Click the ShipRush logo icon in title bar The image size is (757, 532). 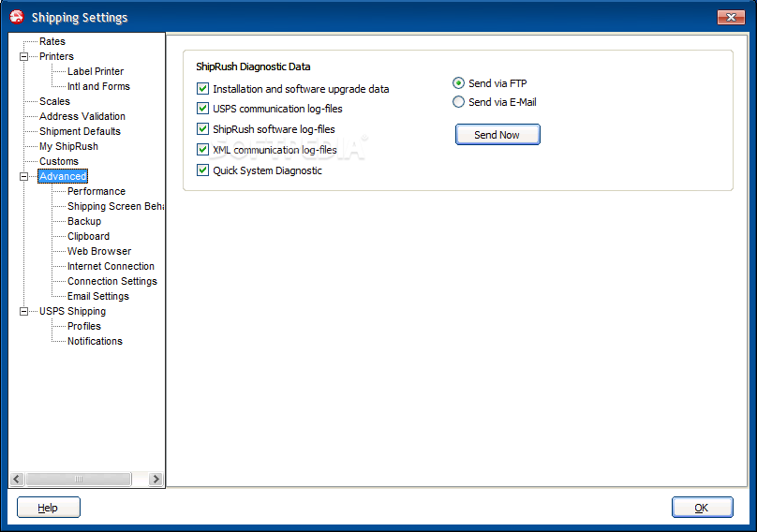tap(17, 17)
